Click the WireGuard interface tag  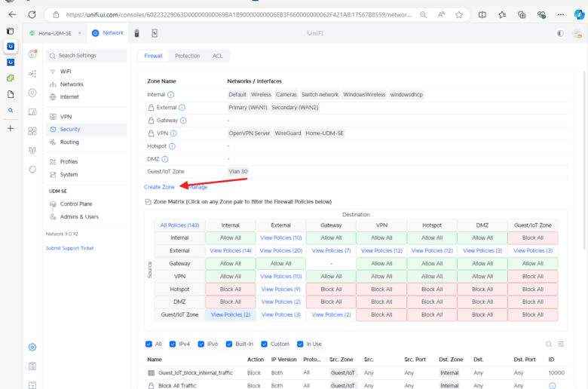pos(288,133)
